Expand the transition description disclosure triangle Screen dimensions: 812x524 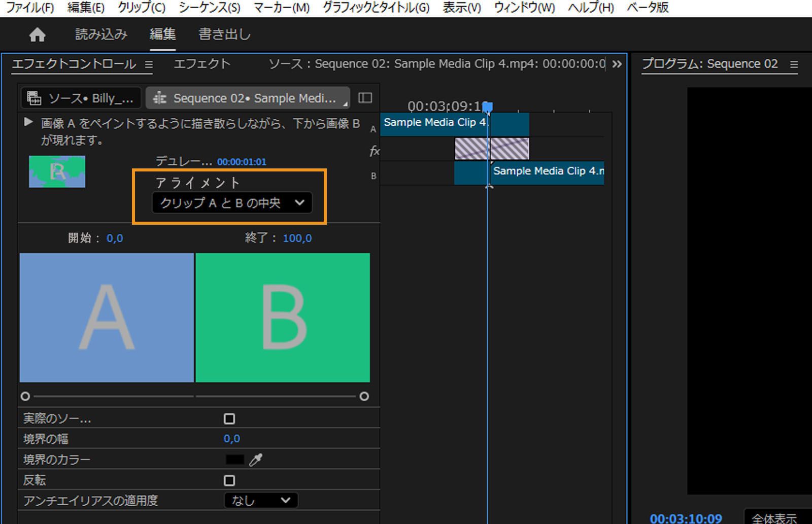(x=28, y=122)
